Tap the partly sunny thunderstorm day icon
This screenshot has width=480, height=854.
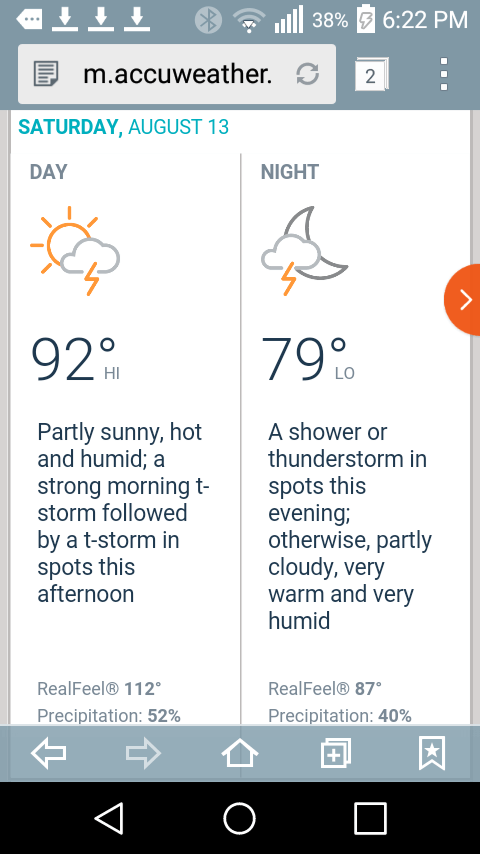tap(75, 251)
